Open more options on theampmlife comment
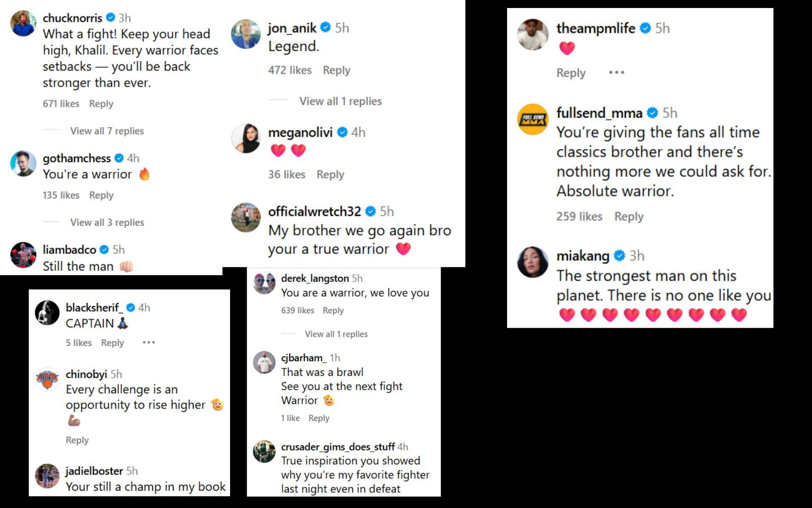Image resolution: width=812 pixels, height=508 pixels. click(x=616, y=72)
